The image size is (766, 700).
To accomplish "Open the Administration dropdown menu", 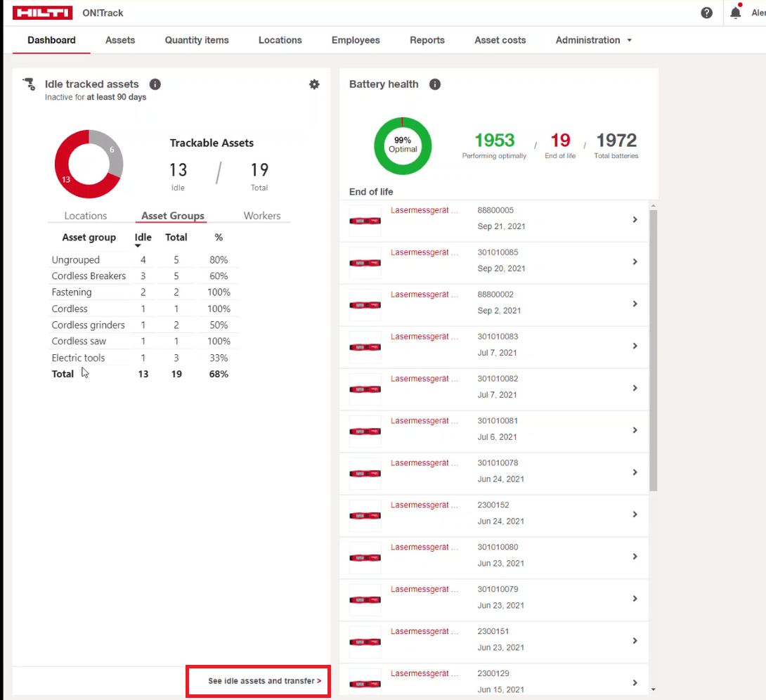I will tap(594, 40).
